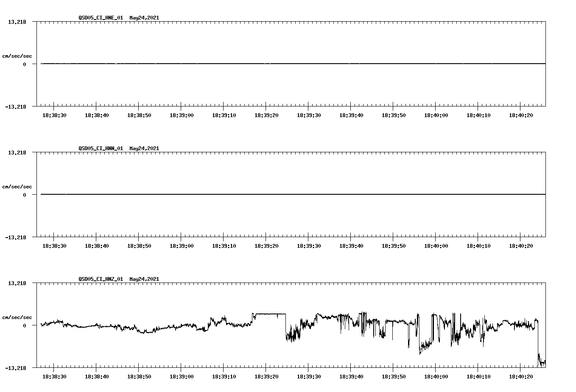Screen dimensions: 576x392
Task: Select the May24,2021 date on the top plot
Action: click(144, 18)
